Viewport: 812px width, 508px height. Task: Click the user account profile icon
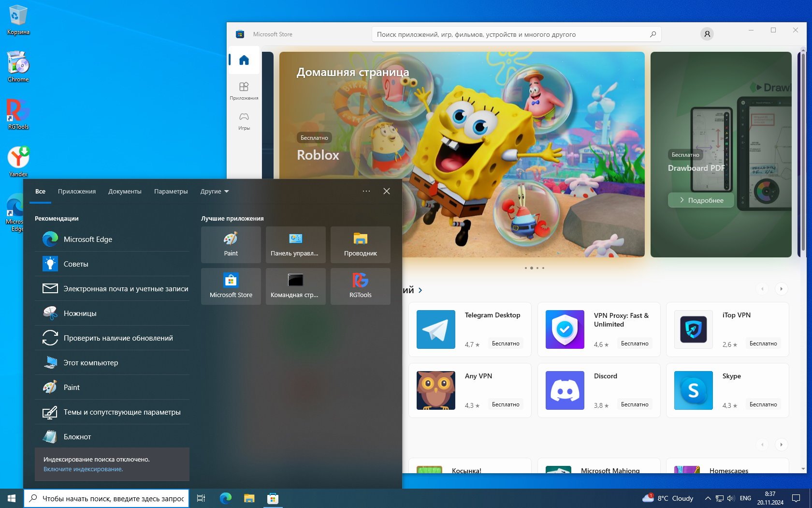tap(707, 34)
